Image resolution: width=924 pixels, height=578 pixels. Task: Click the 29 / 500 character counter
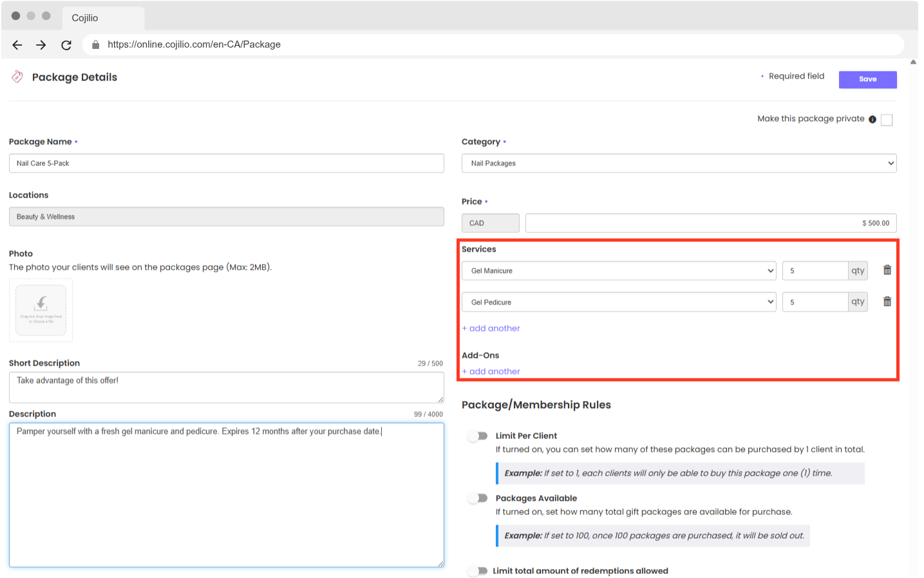pos(430,364)
